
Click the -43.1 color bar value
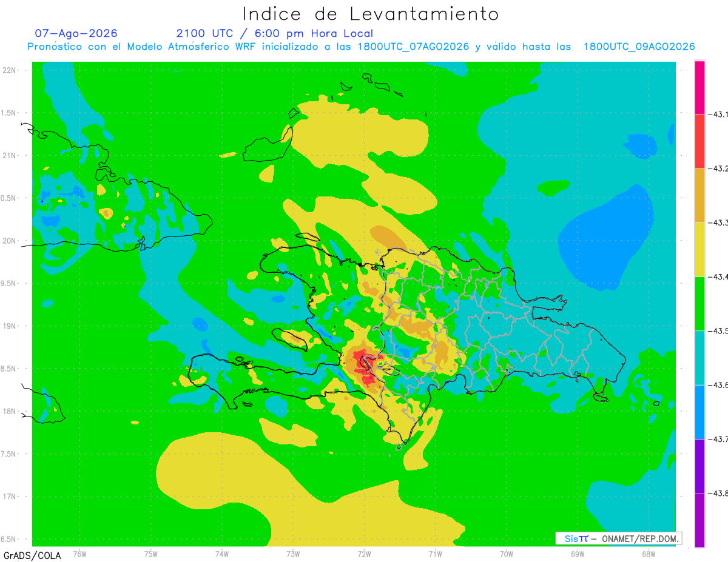[718, 114]
